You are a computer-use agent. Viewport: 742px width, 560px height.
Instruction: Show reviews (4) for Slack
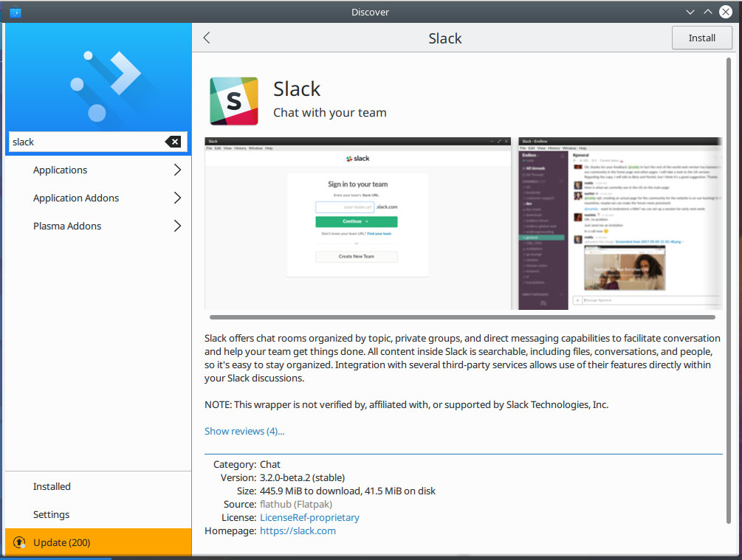tap(244, 431)
